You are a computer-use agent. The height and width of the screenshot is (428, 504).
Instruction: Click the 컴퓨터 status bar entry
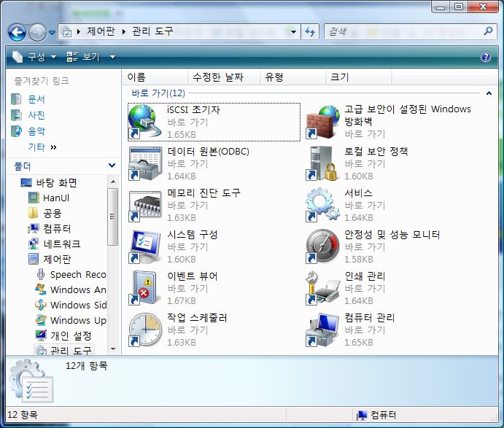point(376,415)
